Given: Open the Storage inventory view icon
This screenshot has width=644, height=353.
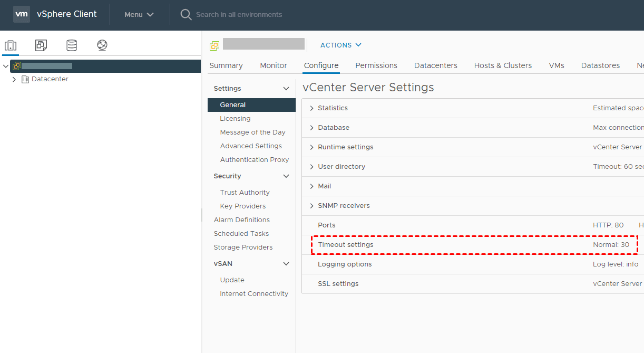Looking at the screenshot, I should pyautogui.click(x=72, y=45).
